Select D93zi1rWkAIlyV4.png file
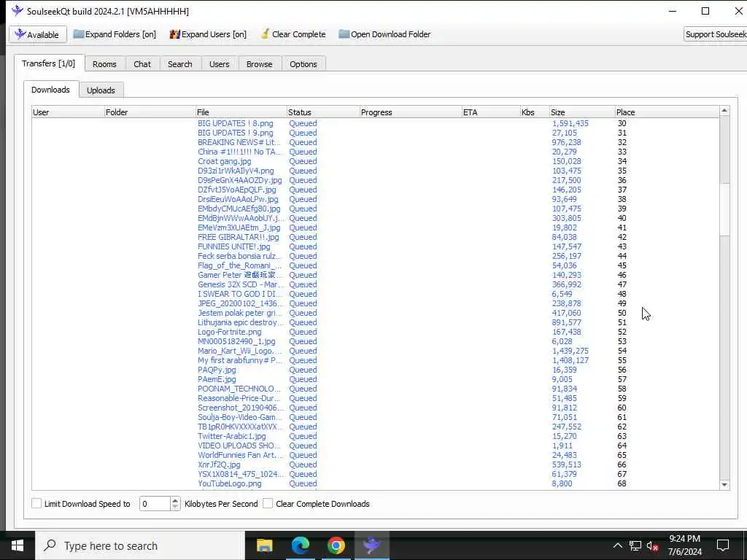 pos(236,171)
